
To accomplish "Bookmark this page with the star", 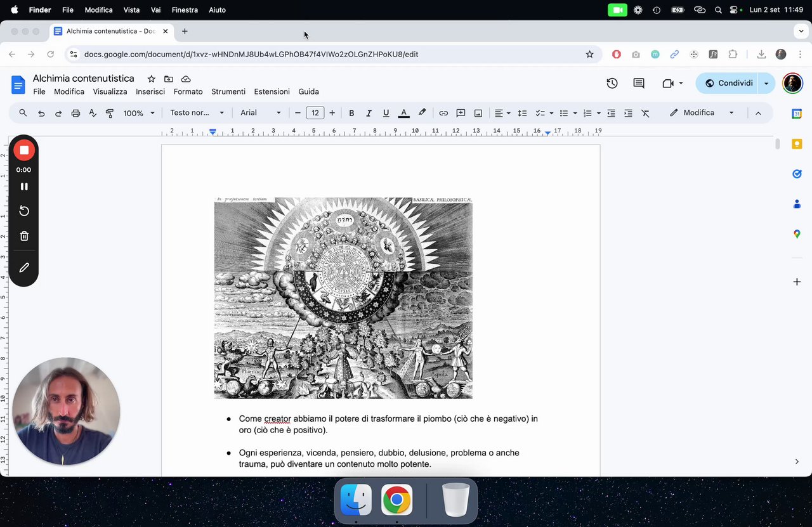I will pos(589,55).
